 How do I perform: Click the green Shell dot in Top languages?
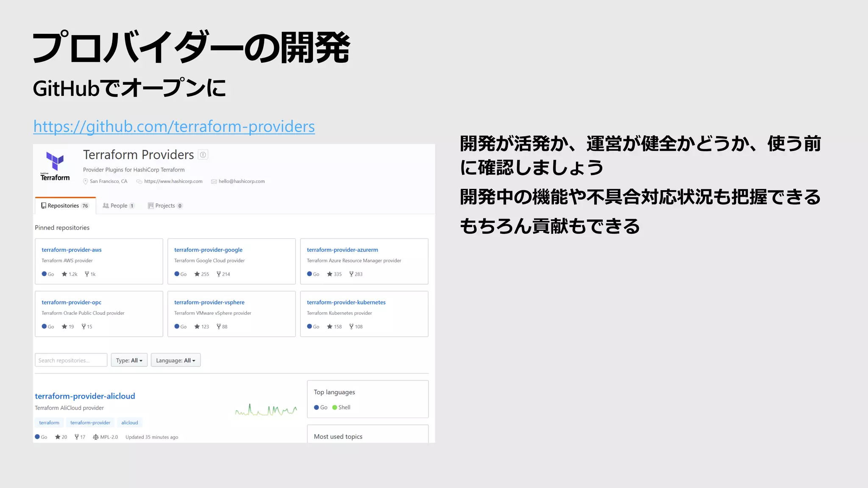335,408
